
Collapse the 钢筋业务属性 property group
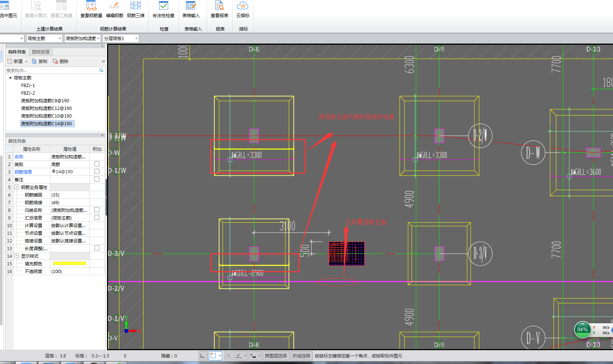(x=16, y=187)
